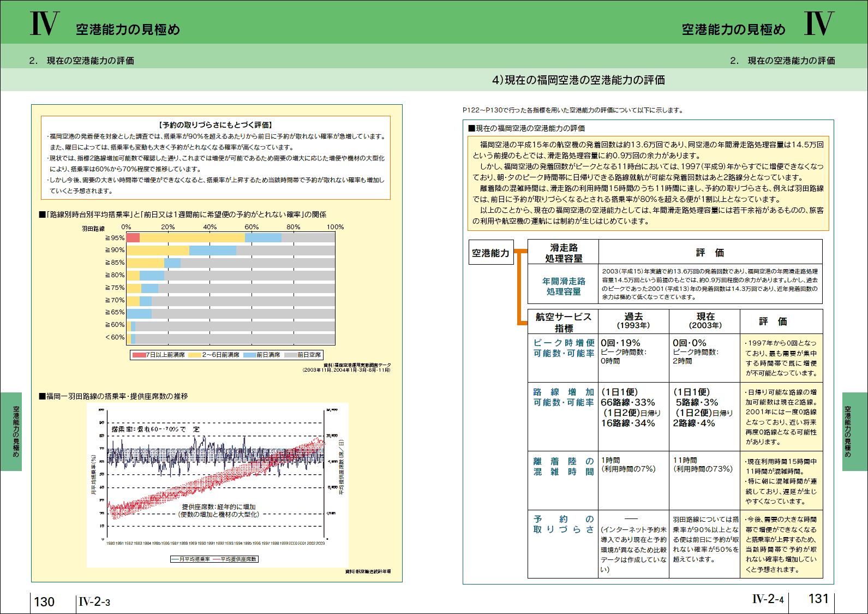Click the 福岡ー羽田路線 line chart image
The height and width of the screenshot is (614, 868).
[218, 485]
